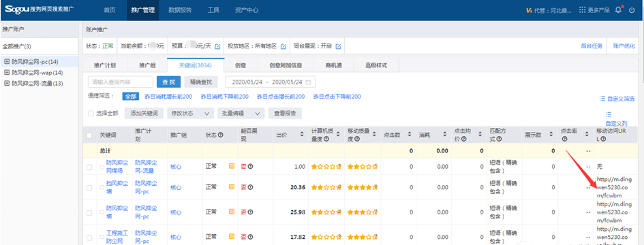This screenshot has width=644, height=245.
Task: Open the 批量编辑 dropdown
Action: point(241,113)
